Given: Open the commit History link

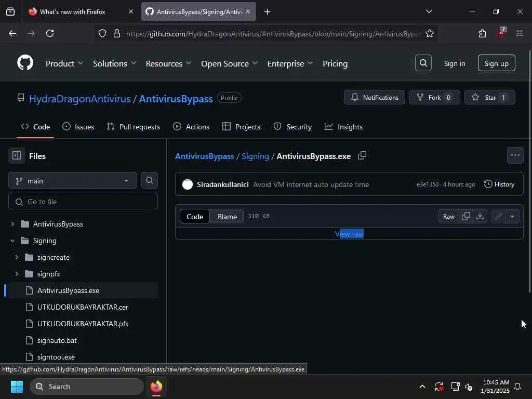Looking at the screenshot, I should 499,184.
